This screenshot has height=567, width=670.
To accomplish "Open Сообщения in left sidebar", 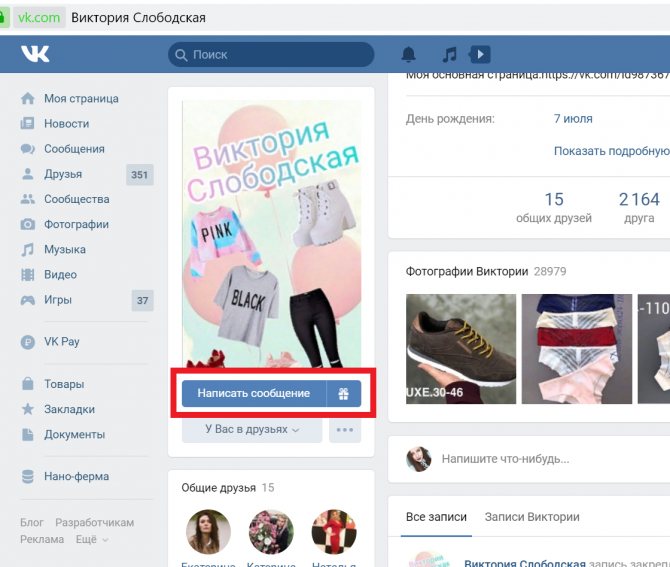I will [x=74, y=149].
